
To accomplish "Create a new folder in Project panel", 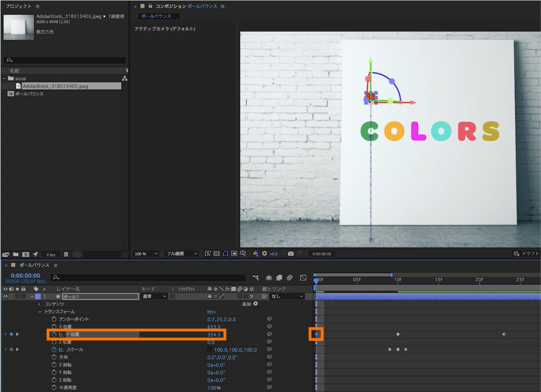I will (16, 254).
